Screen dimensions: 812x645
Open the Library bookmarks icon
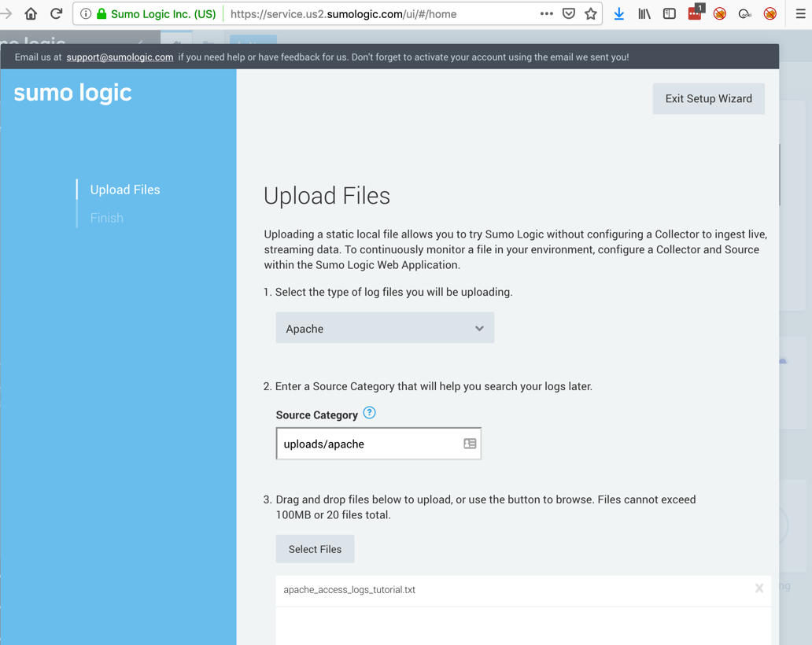(644, 13)
